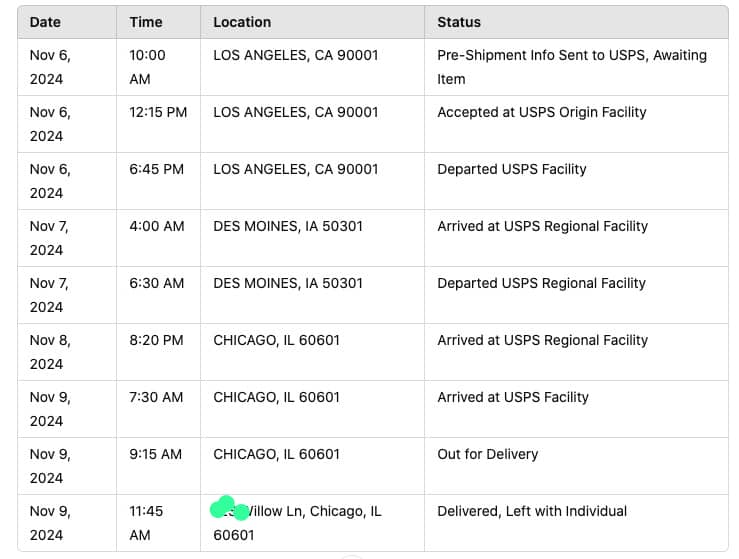Click the Nov 8, 2024 date cell
The height and width of the screenshot is (559, 739).
(50, 351)
